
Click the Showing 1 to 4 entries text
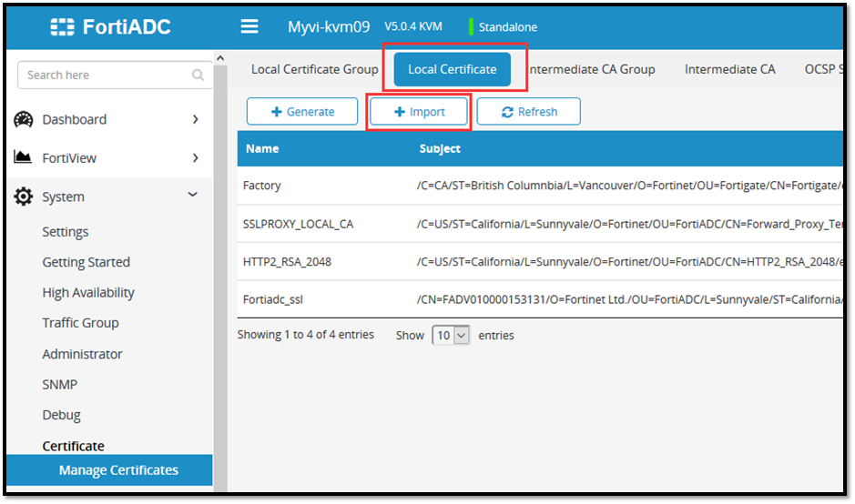click(305, 335)
